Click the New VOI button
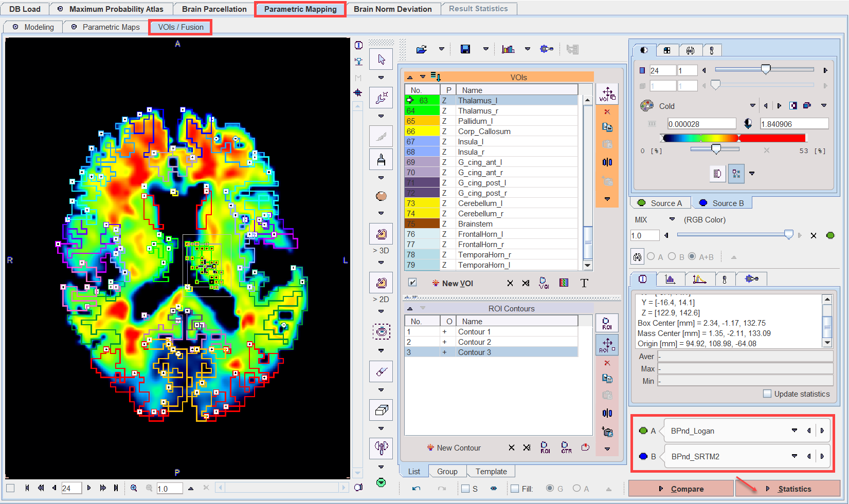The width and height of the screenshot is (849, 504). coord(453,283)
